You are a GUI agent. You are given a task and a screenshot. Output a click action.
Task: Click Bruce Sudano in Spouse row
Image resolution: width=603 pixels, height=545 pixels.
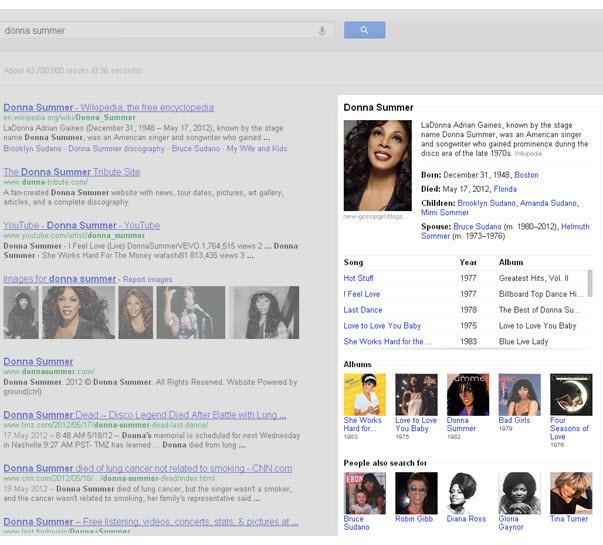[x=477, y=227]
